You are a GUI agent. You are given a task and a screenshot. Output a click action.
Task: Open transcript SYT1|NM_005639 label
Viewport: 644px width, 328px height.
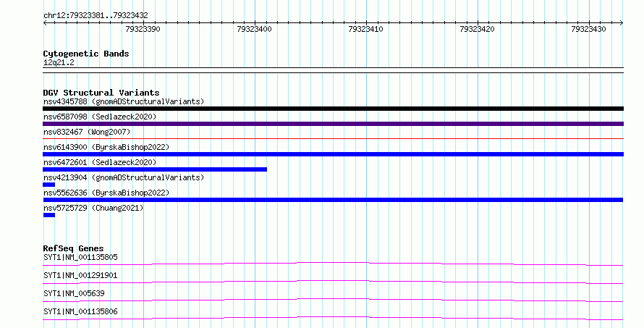[74, 293]
